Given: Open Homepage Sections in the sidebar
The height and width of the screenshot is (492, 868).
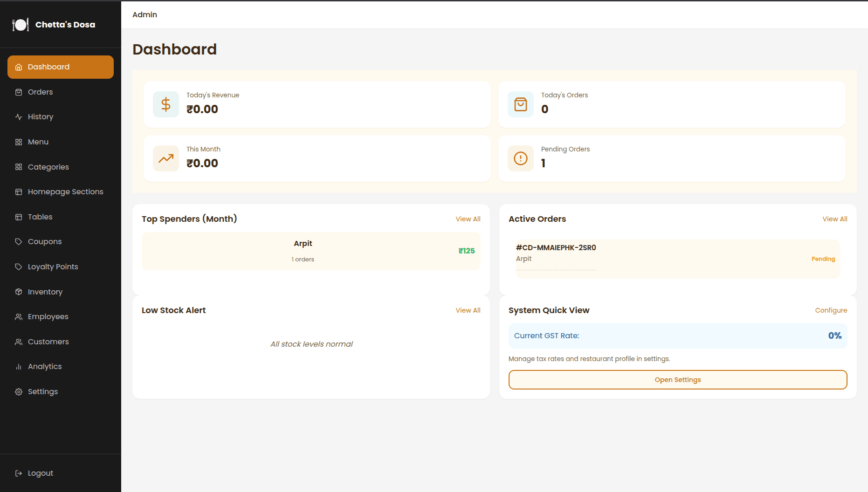Looking at the screenshot, I should (x=65, y=192).
